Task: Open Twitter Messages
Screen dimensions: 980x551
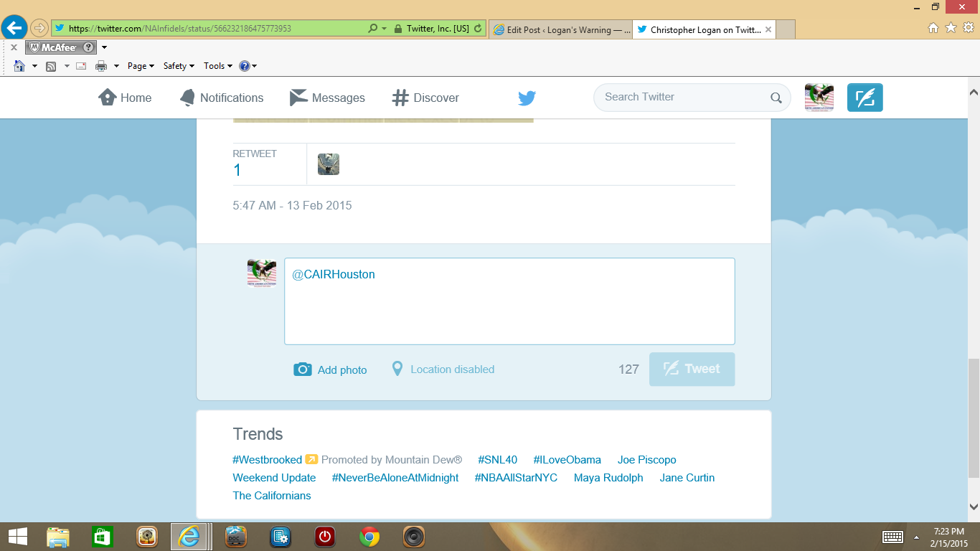Action: [327, 98]
